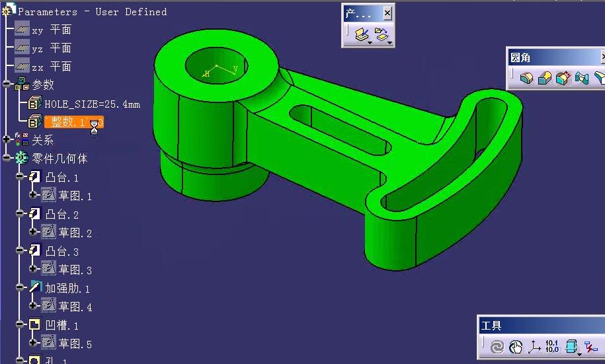Click the Only Current Body box icon

click(571, 346)
